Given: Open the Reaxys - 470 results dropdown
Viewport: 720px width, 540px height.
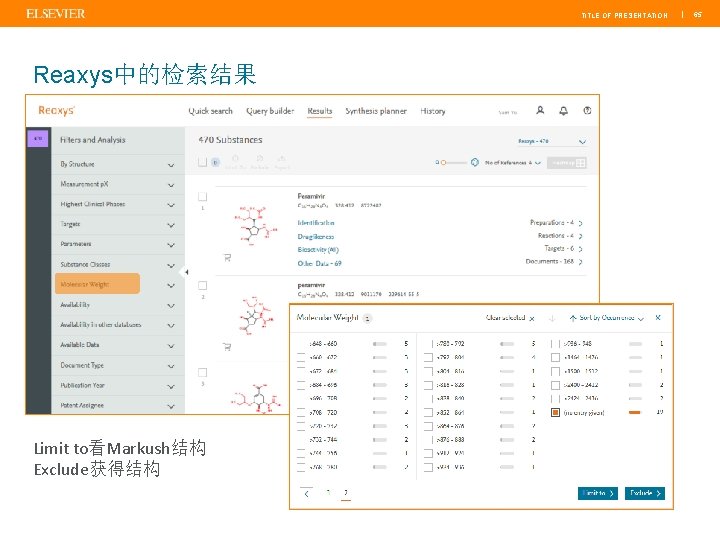Looking at the screenshot, I should tap(551, 141).
